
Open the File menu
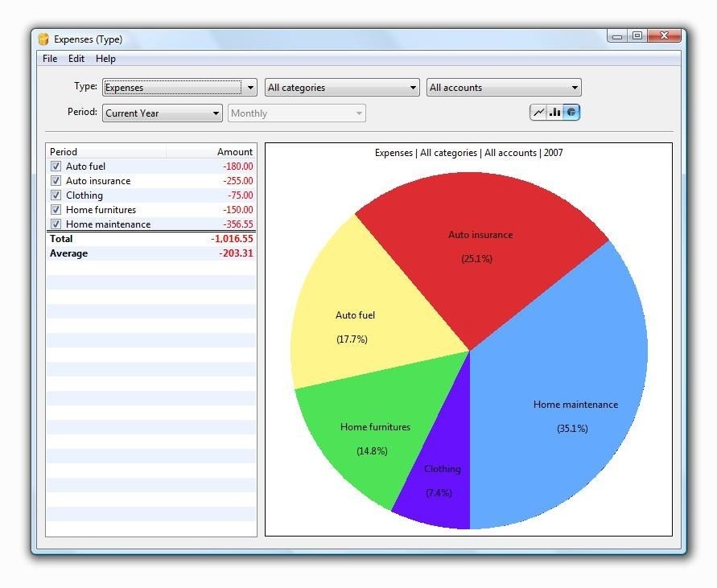click(50, 59)
